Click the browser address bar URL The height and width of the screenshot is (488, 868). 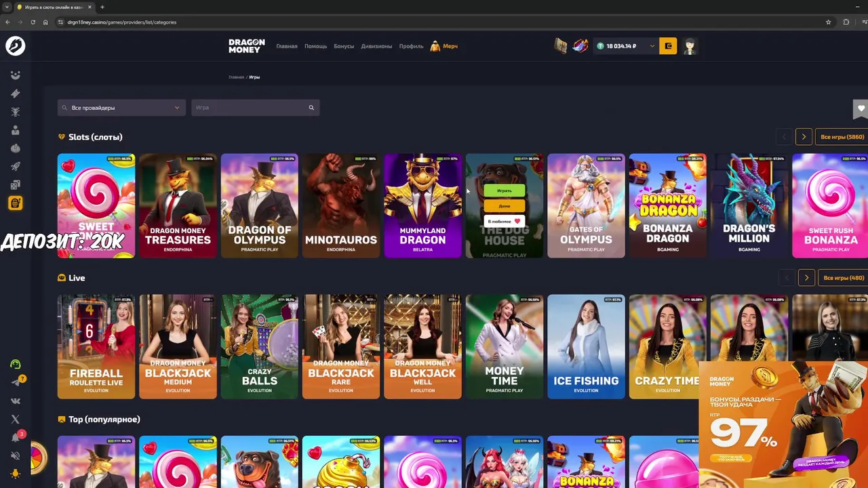coord(122,22)
